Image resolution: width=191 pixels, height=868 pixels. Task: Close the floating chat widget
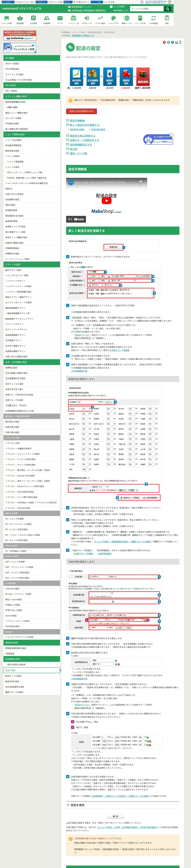[171, 135]
